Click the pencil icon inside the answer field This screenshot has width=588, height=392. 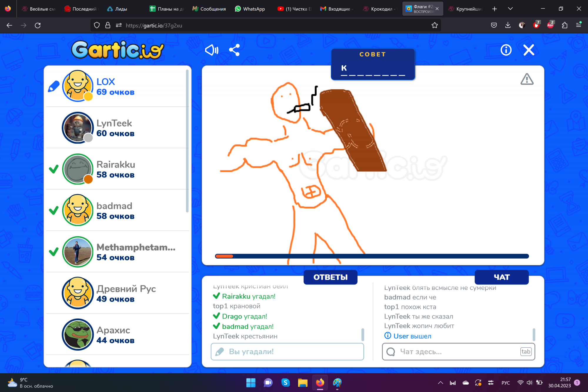[221, 351]
